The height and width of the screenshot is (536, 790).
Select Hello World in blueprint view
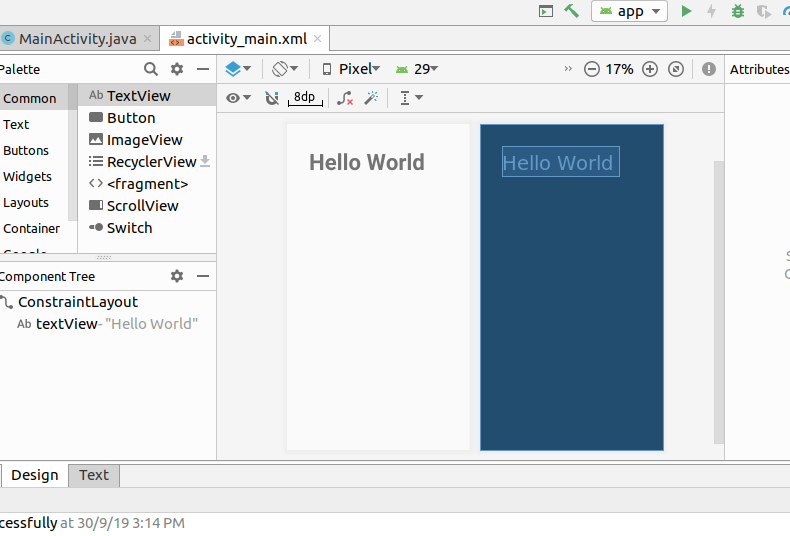561,162
